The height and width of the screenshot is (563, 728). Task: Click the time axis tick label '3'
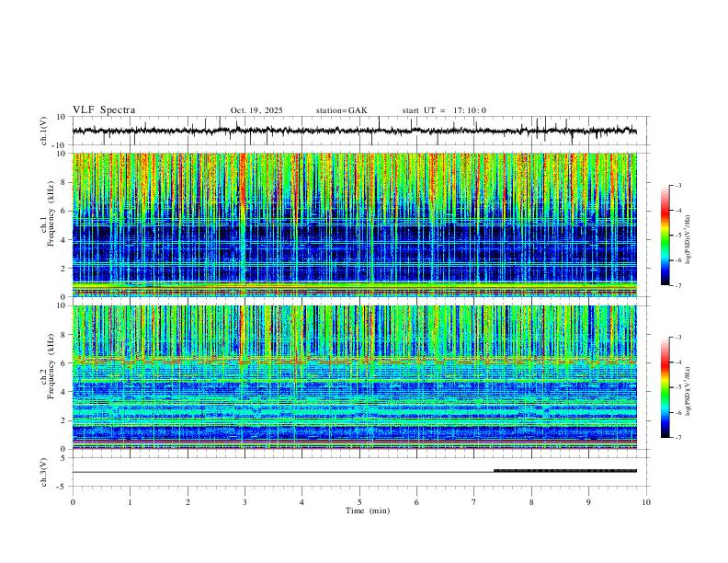(245, 502)
